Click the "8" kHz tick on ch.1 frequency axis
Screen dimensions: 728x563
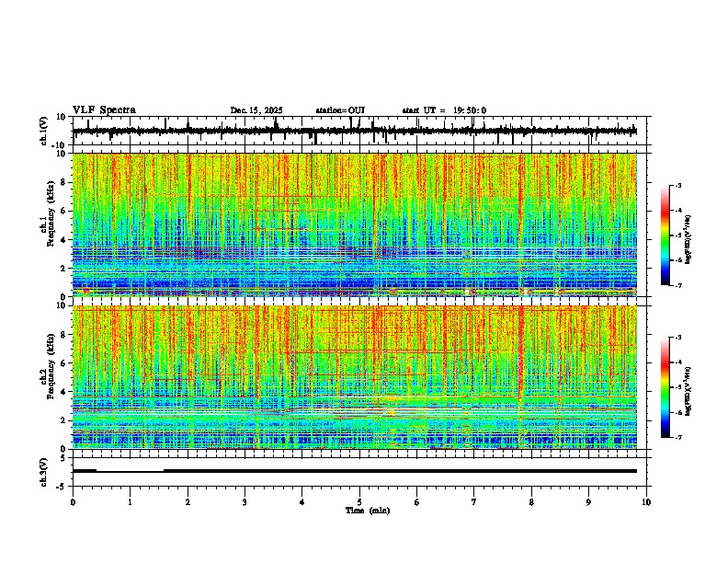click(x=63, y=182)
